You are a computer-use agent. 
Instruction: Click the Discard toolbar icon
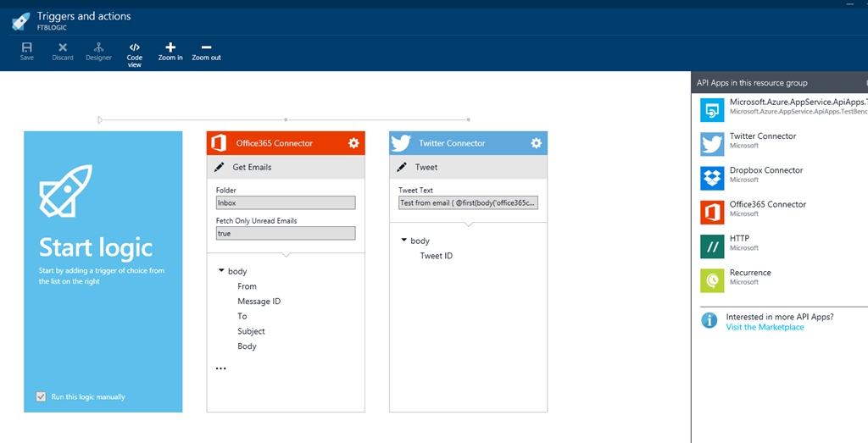[63, 47]
